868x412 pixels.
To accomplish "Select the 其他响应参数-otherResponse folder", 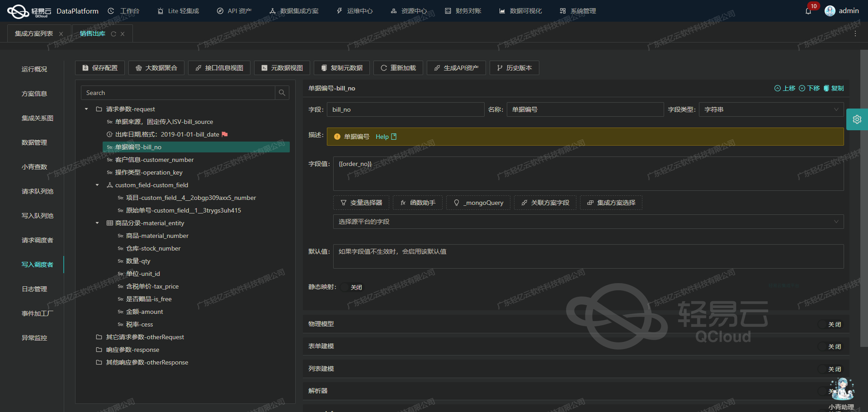I will 142,362.
